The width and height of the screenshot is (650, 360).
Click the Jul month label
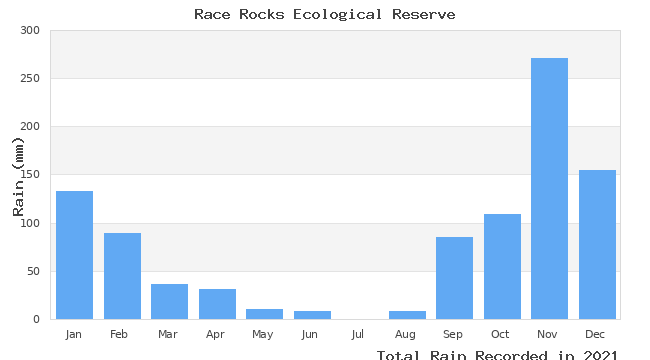(x=357, y=334)
